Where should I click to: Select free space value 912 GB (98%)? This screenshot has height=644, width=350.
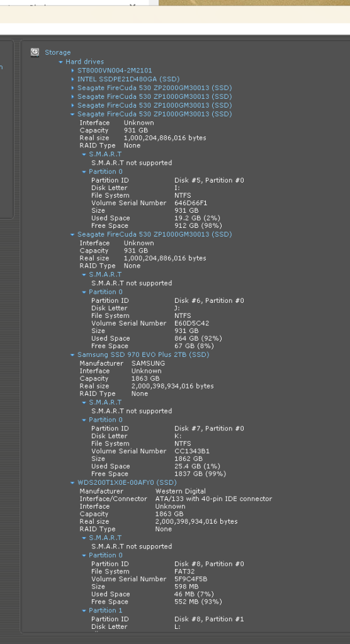point(198,225)
